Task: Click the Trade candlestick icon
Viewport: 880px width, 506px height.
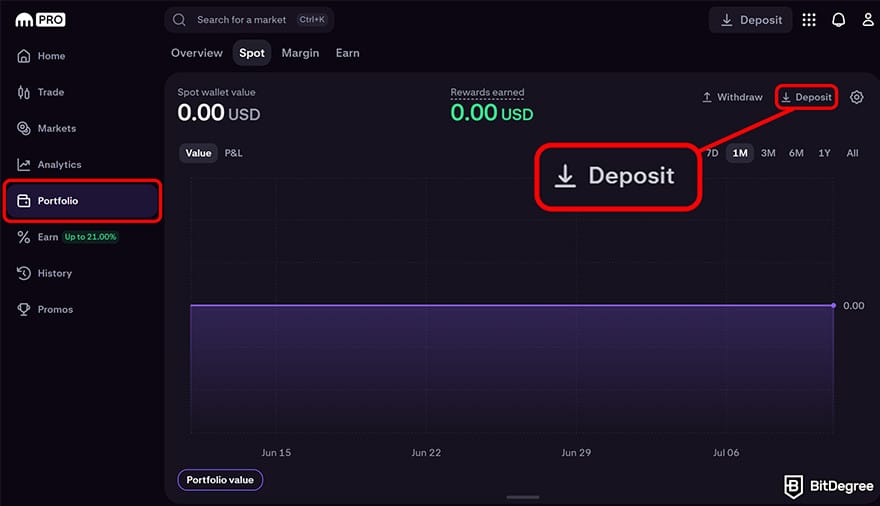Action: click(x=24, y=92)
